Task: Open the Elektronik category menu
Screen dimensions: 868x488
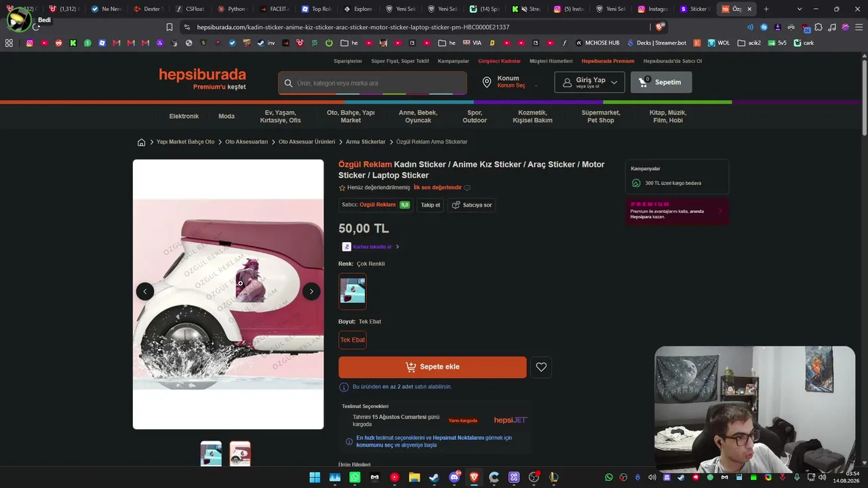Action: coord(184,116)
